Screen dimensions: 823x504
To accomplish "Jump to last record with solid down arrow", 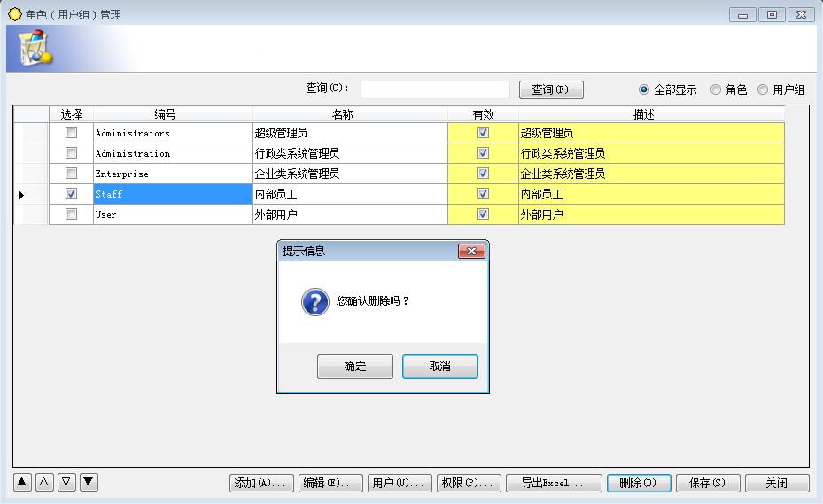I will tap(89, 482).
